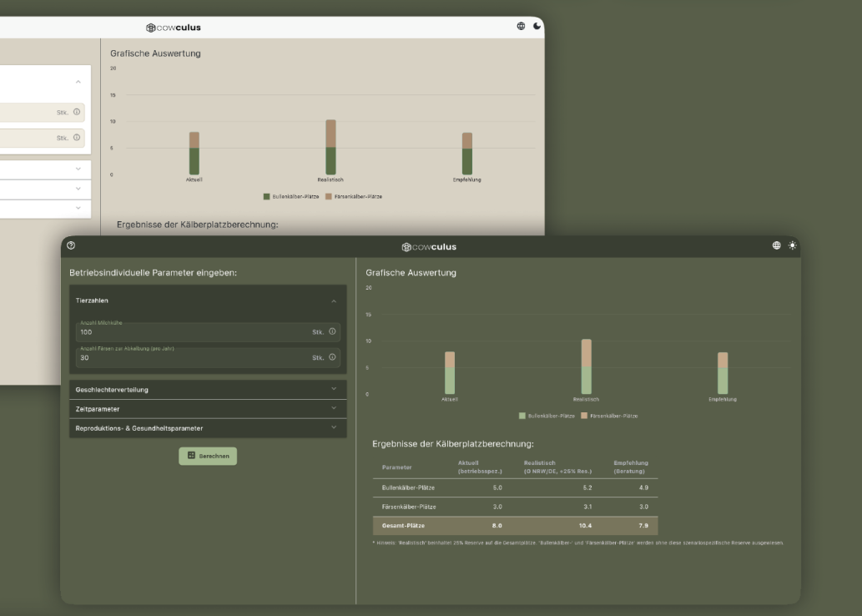Screen dimensions: 862x616
Task: Collapse the Tierzahlen section
Action: tap(334, 300)
